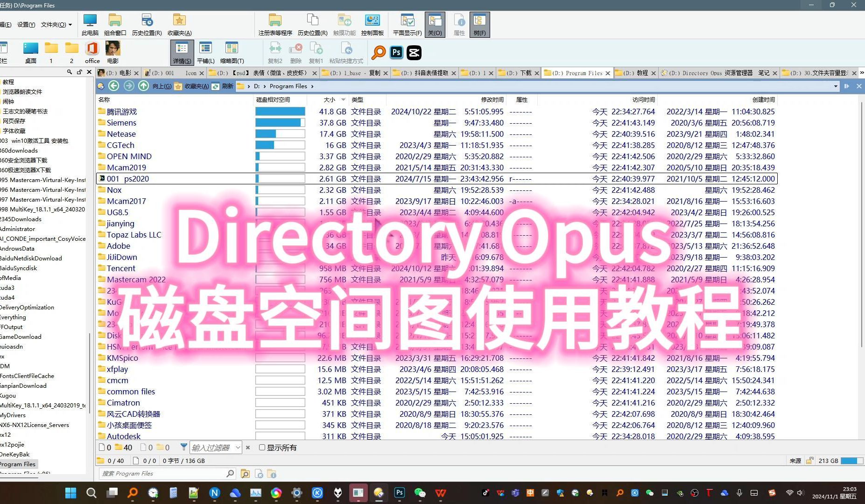This screenshot has width=865, height=504.
Task: Click the 组合窗口 toolbar icon
Action: 115,24
